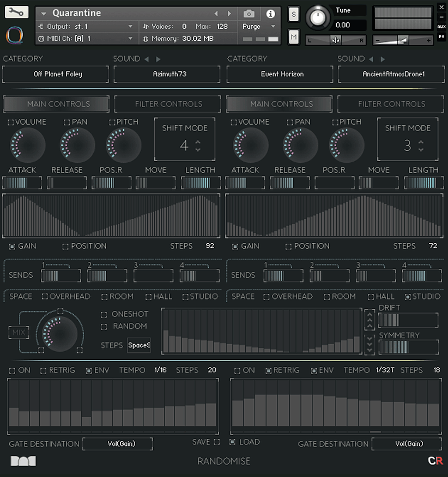Enable the ONESHOT checkbox
The width and height of the screenshot is (448, 477).
click(x=104, y=314)
